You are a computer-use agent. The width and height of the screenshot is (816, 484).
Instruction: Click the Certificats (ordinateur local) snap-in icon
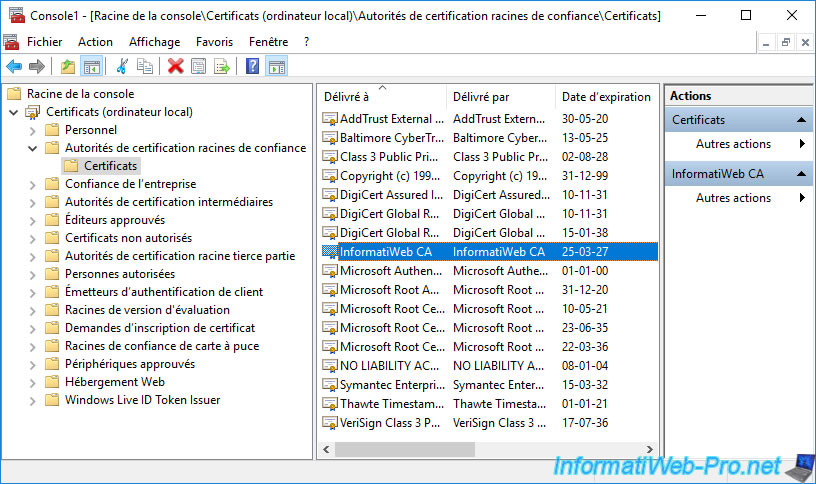[x=33, y=112]
